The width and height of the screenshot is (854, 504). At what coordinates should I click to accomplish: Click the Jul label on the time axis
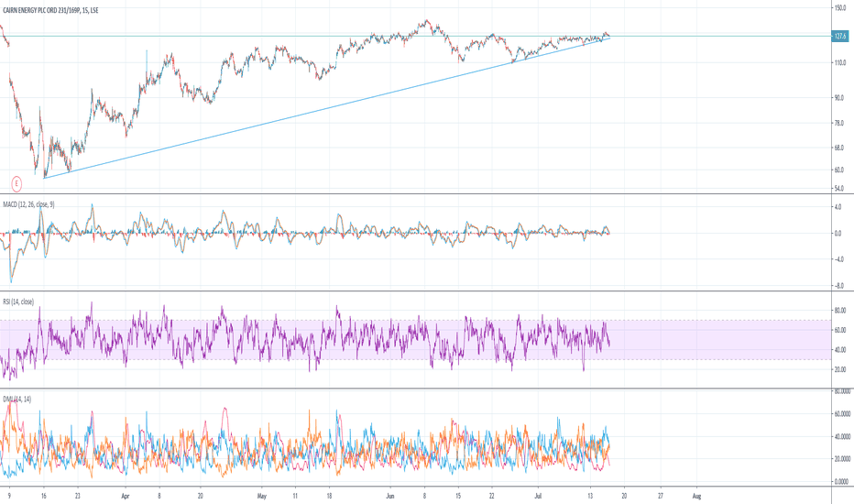(x=538, y=497)
